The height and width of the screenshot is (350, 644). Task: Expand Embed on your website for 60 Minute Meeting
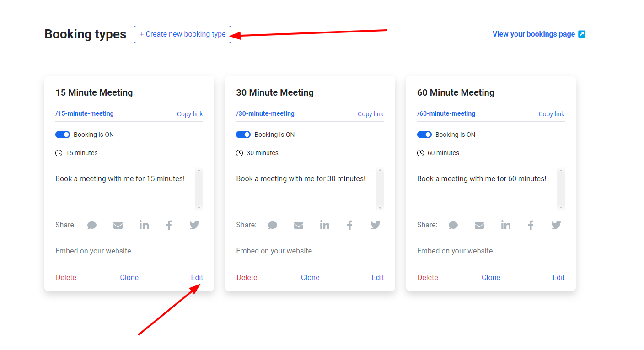click(x=455, y=251)
